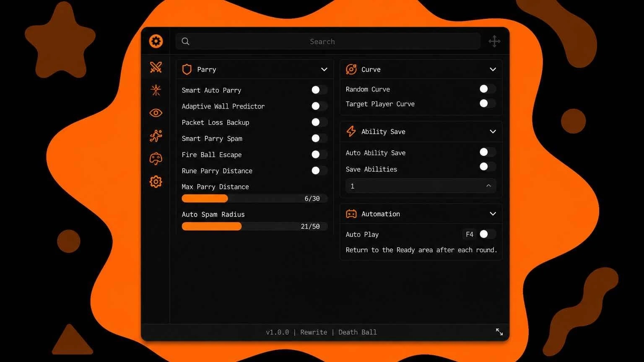This screenshot has height=362, width=644.
Task: Open the gamepad sidebar tab
Action: [156, 158]
